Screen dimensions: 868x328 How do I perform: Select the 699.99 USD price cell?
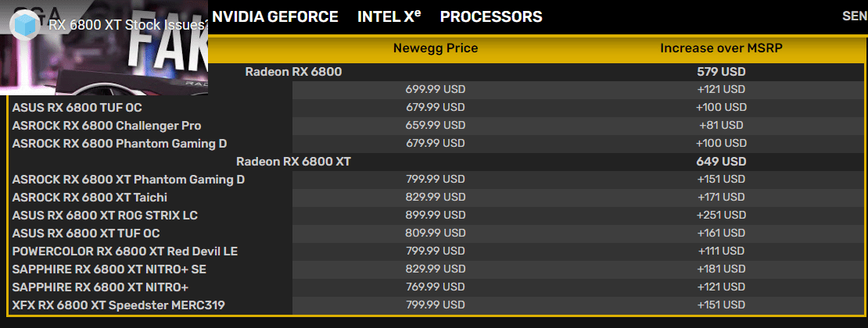[x=435, y=89]
